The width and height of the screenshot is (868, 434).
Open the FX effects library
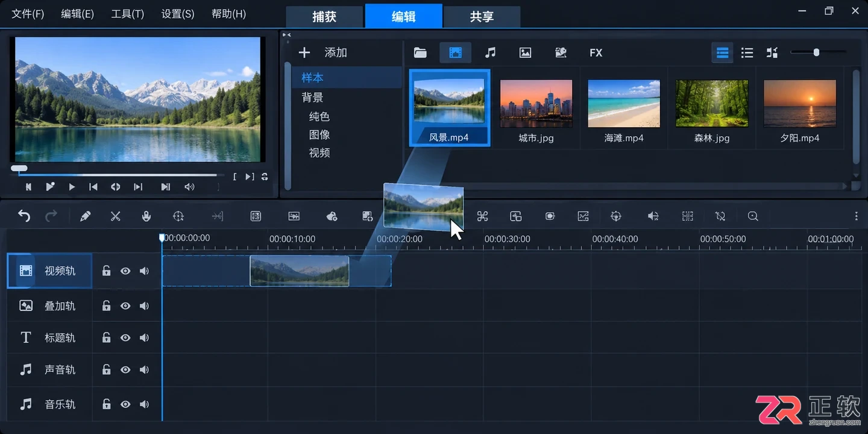click(596, 53)
